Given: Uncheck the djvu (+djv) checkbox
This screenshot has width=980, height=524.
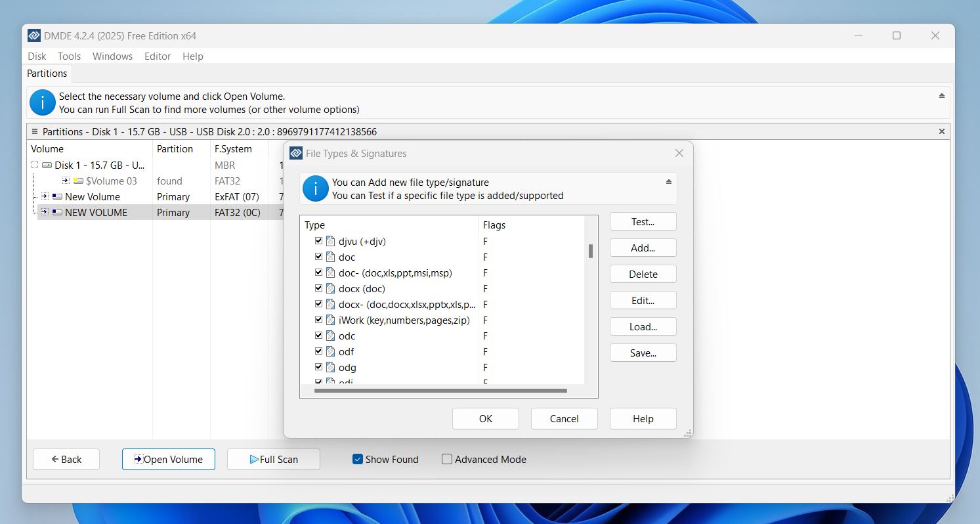Looking at the screenshot, I should point(319,241).
